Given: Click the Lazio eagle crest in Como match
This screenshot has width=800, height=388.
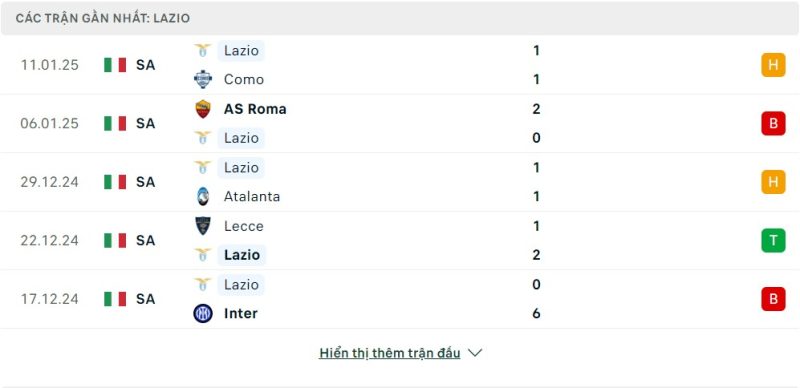Looking at the screenshot, I should [203, 51].
